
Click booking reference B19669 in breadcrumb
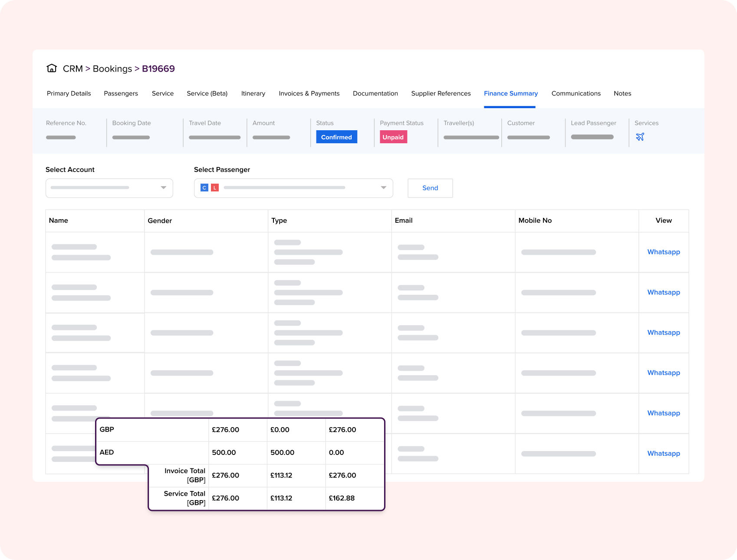pyautogui.click(x=158, y=69)
